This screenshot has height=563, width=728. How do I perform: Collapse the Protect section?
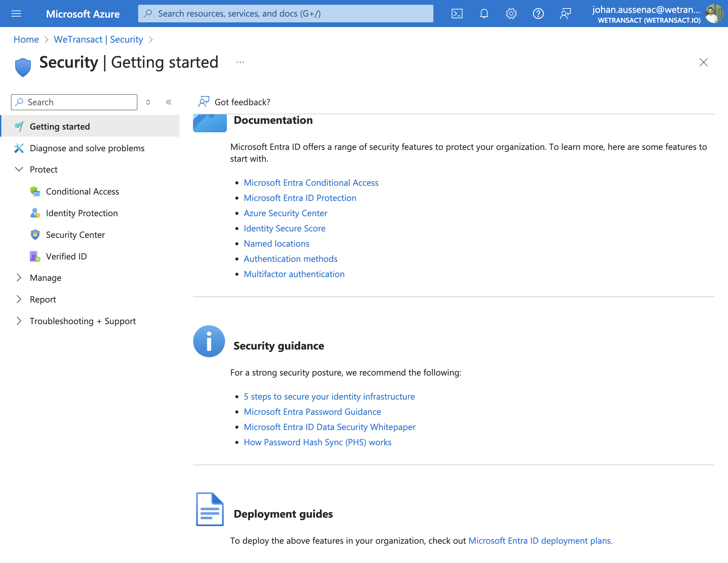click(x=19, y=170)
